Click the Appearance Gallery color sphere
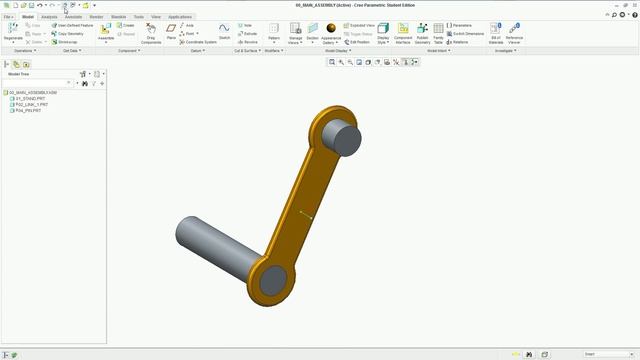This screenshot has height=360, width=640. pos(331,28)
